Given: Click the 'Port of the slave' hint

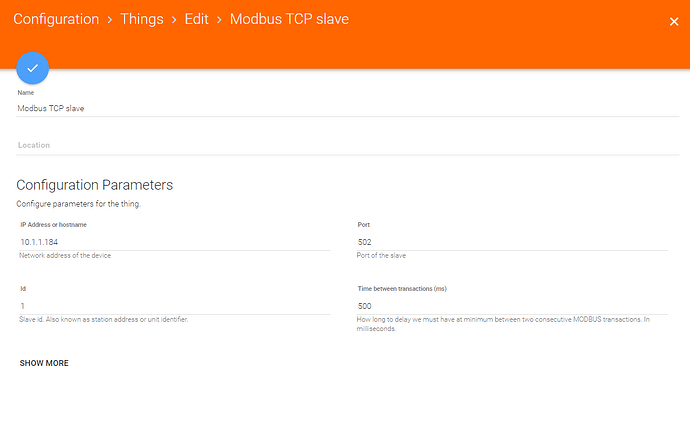Looking at the screenshot, I should (x=382, y=256).
